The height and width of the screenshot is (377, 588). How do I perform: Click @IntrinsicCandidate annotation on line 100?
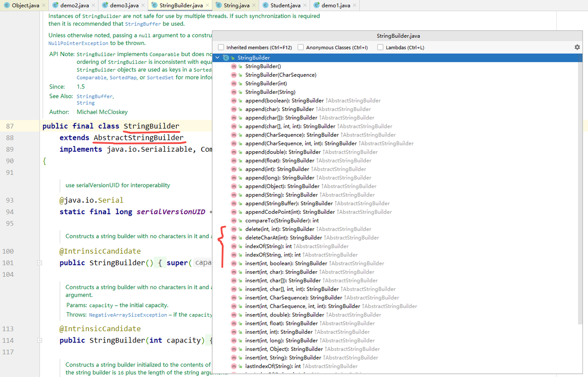coord(100,251)
